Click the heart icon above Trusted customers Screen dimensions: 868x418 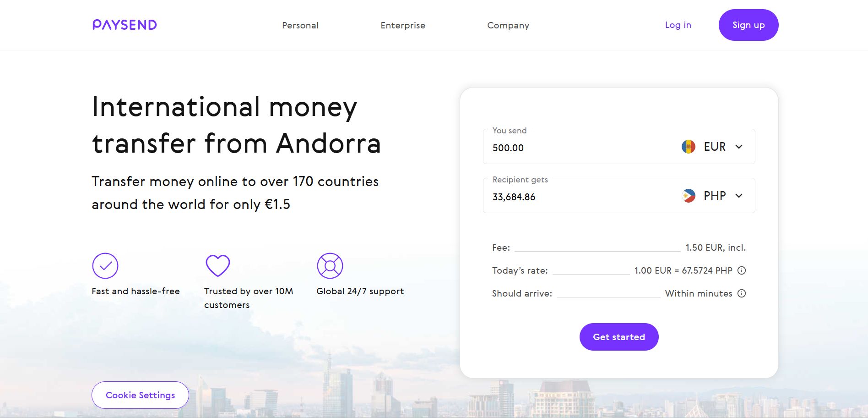(218, 266)
